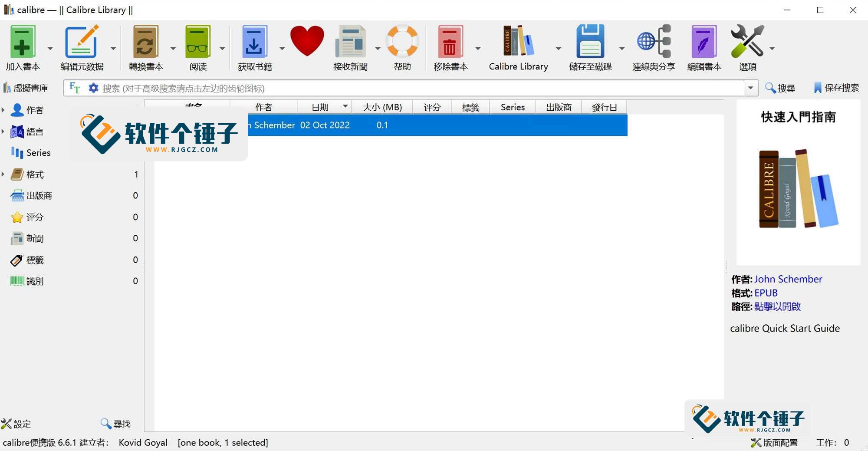Click the 編輯書本 purple book icon
The width and height of the screenshot is (868, 451).
(704, 42)
